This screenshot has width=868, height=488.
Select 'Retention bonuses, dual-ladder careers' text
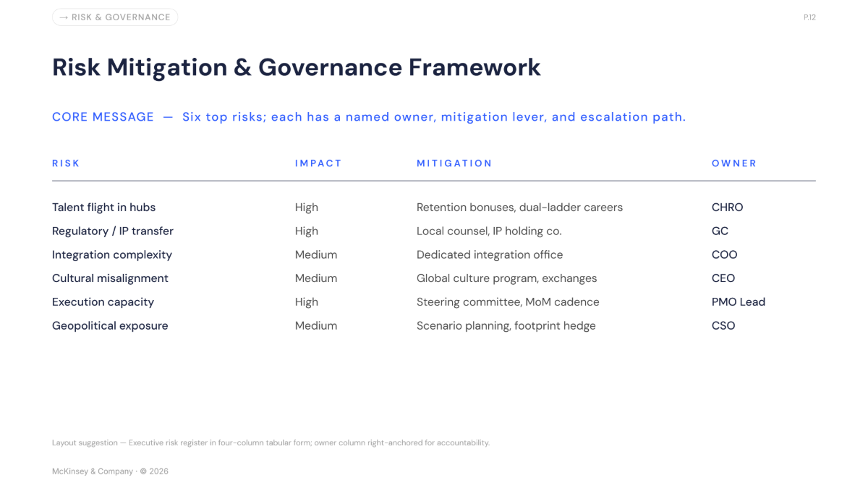519,207
